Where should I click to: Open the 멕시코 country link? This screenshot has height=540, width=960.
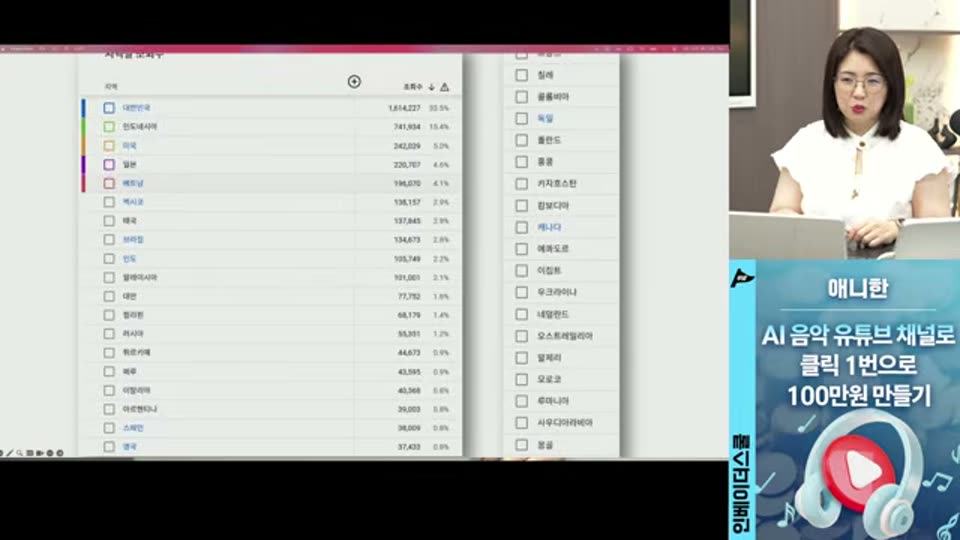click(133, 202)
